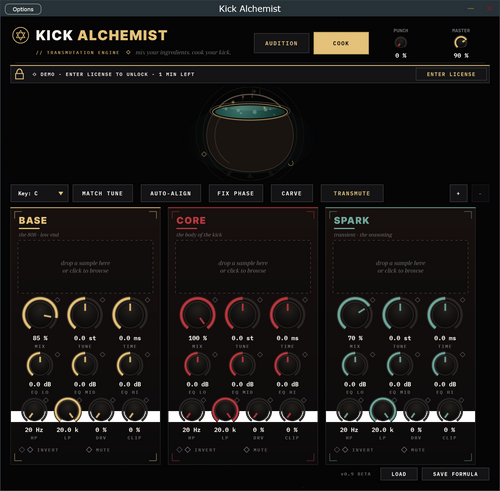Click the diamond marker beside BASE EQ Hi knob

[147, 355]
